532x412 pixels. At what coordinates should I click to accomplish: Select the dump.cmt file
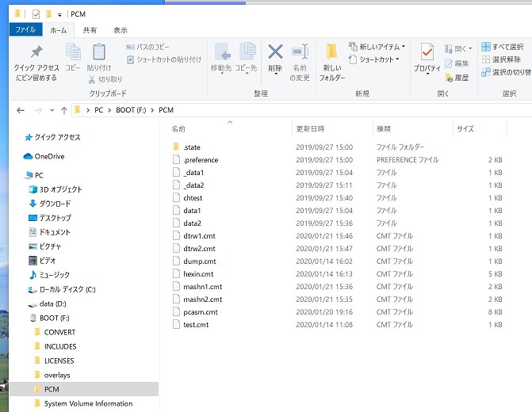coord(194,261)
